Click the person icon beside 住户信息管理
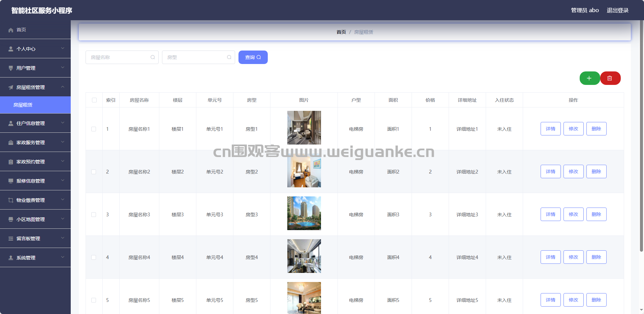This screenshot has height=314, width=644. (11, 123)
